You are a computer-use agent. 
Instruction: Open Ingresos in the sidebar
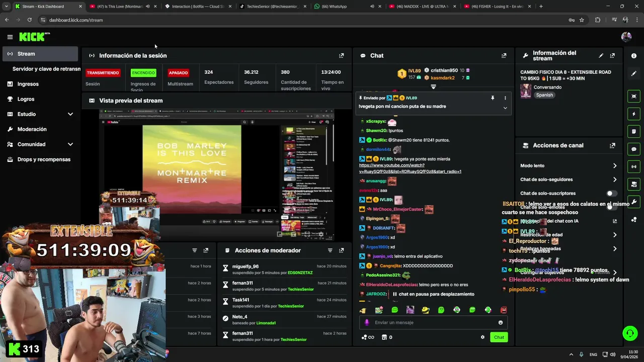(40, 84)
